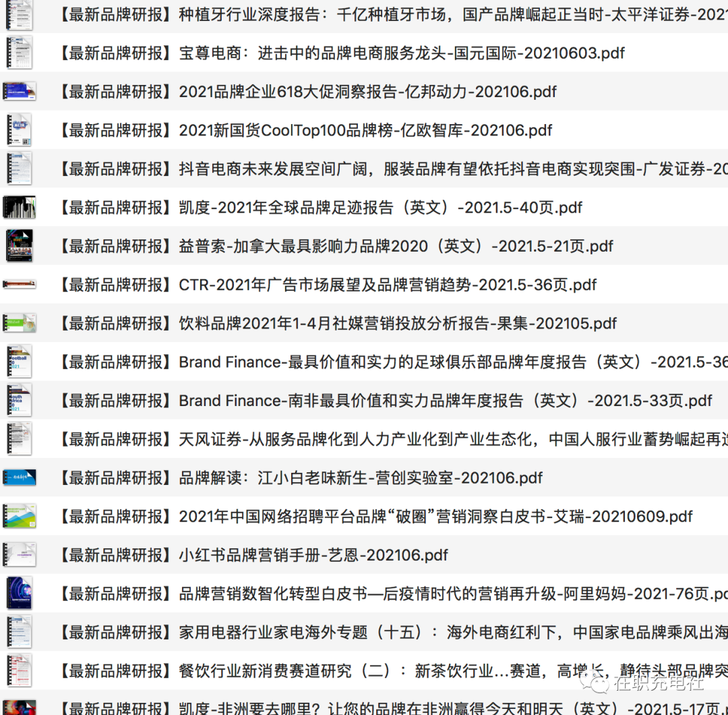Select file name Brand Finance-最具价值和实力的足球俱乐部品牌

pyautogui.click(x=393, y=362)
